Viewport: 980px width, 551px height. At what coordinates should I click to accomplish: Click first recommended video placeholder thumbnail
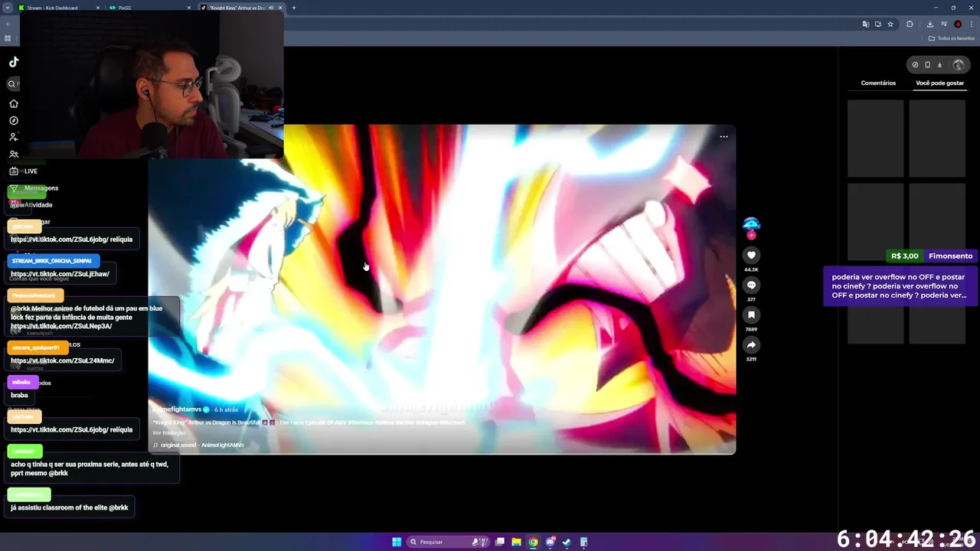point(875,139)
